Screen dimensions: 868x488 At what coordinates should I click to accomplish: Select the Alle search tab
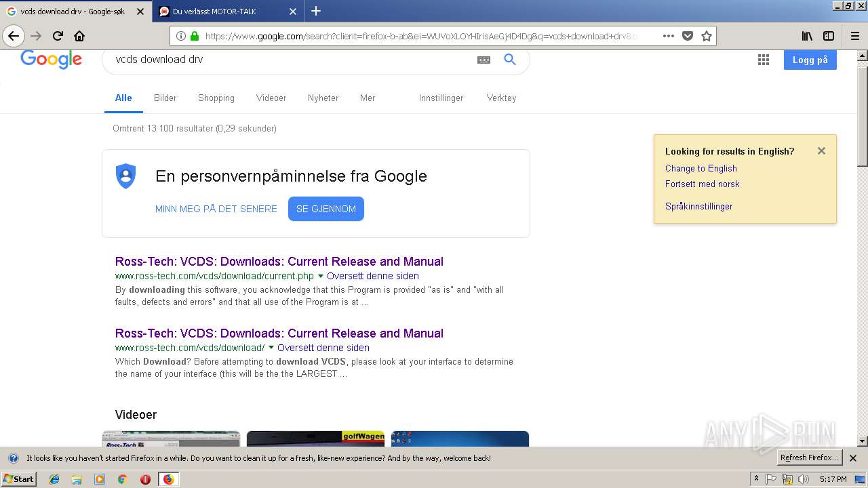click(x=123, y=98)
